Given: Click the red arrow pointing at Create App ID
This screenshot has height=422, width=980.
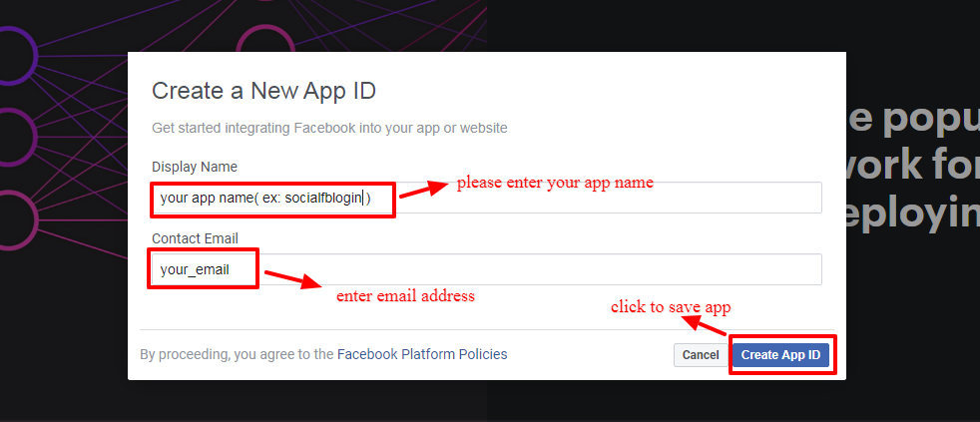Looking at the screenshot, I should click(x=710, y=327).
